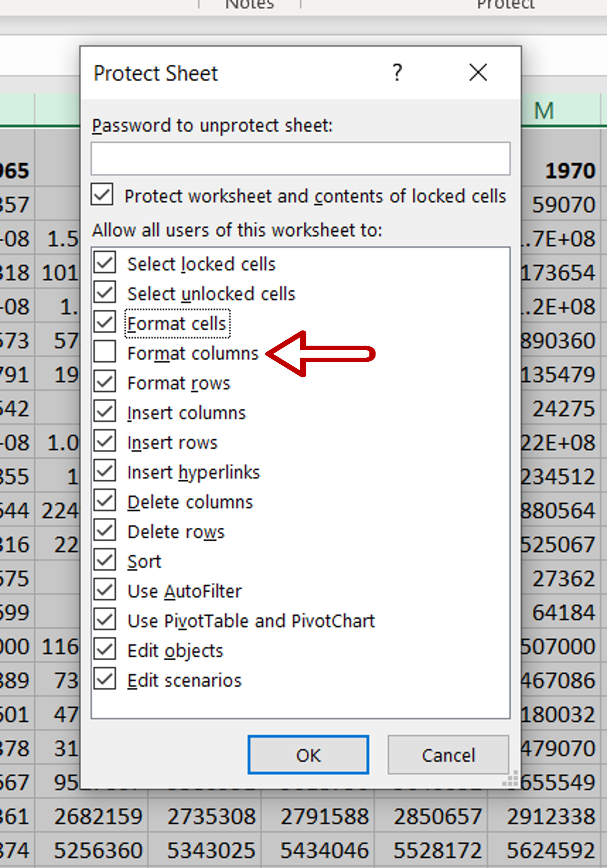The height and width of the screenshot is (868, 607).
Task: Close the Protect Sheet dialog
Action: tap(478, 73)
